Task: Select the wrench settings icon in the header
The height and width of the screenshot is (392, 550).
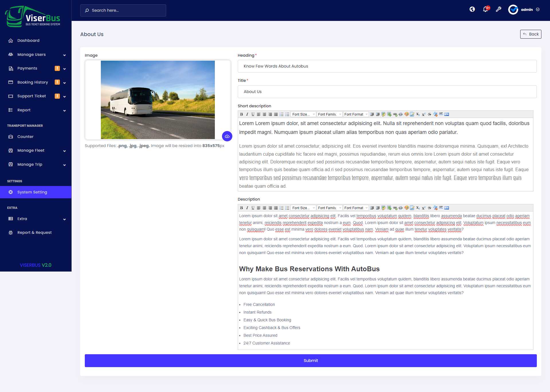Action: click(498, 9)
